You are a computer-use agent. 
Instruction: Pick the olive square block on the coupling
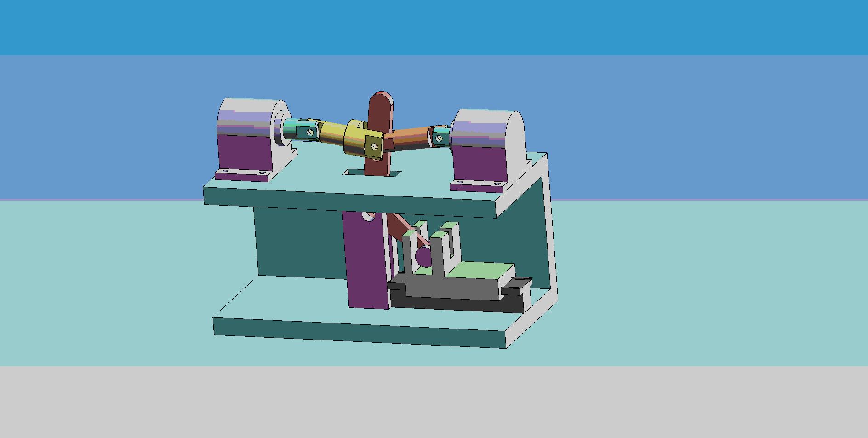[373, 146]
